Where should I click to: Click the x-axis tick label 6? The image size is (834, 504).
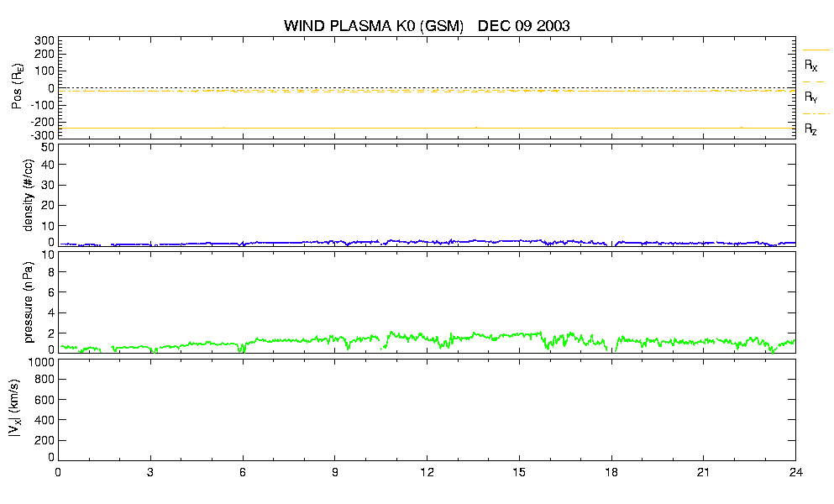tap(243, 472)
